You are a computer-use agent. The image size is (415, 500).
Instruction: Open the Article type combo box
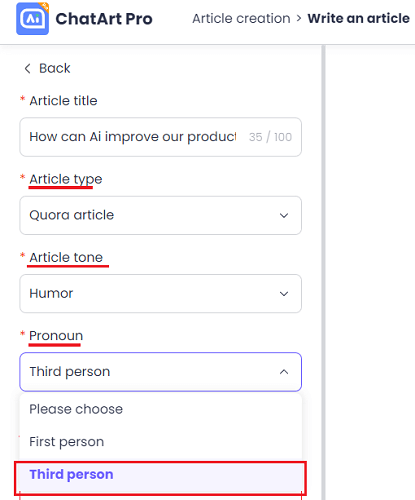[161, 215]
